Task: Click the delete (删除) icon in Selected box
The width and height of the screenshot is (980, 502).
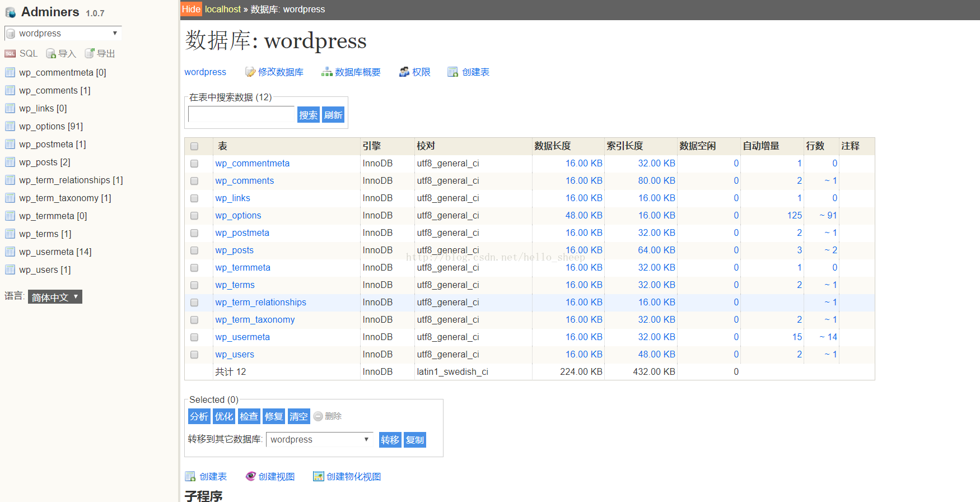Action: pyautogui.click(x=318, y=416)
